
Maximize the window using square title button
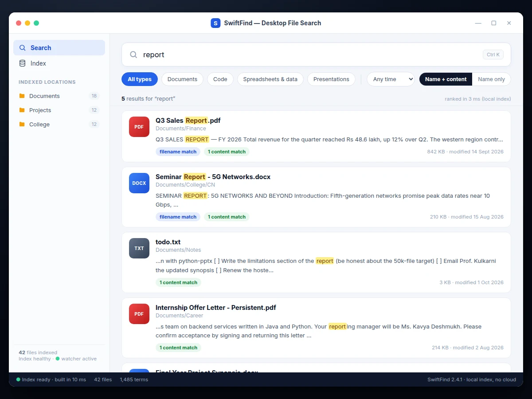[x=493, y=23]
